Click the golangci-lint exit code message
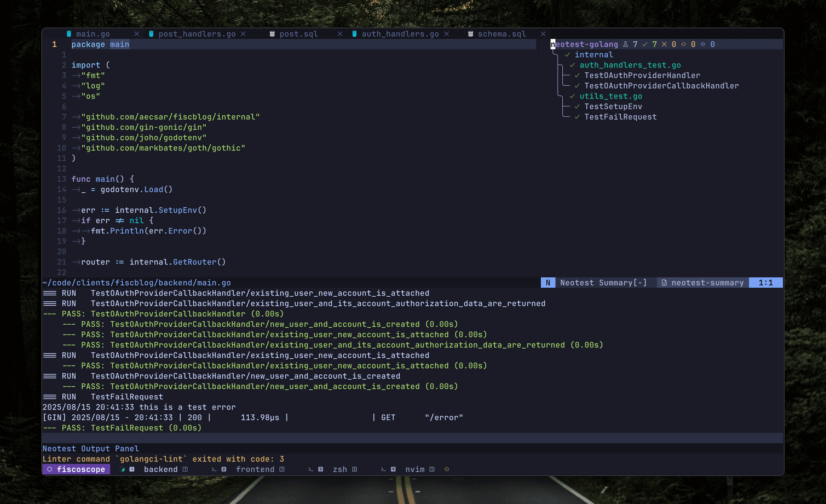The width and height of the screenshot is (826, 504). coord(163,459)
